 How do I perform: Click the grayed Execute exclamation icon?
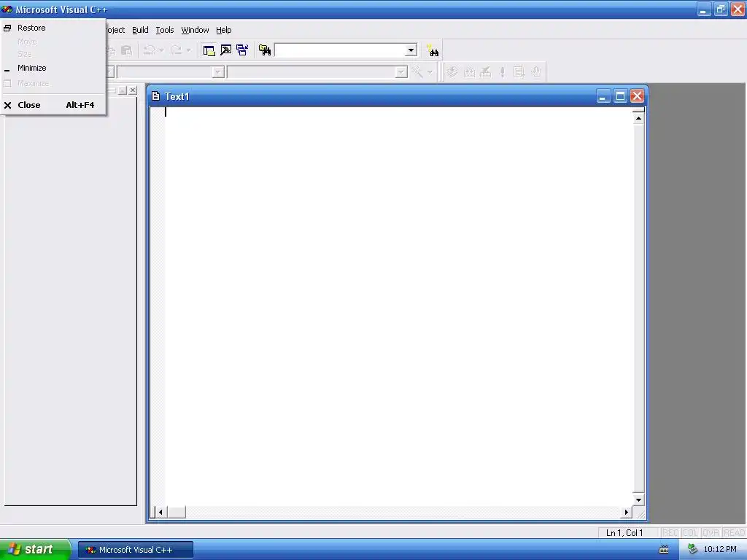(502, 72)
